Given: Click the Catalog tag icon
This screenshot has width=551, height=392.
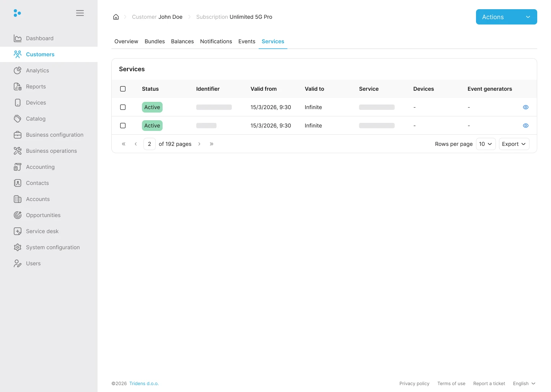Looking at the screenshot, I should (18, 119).
